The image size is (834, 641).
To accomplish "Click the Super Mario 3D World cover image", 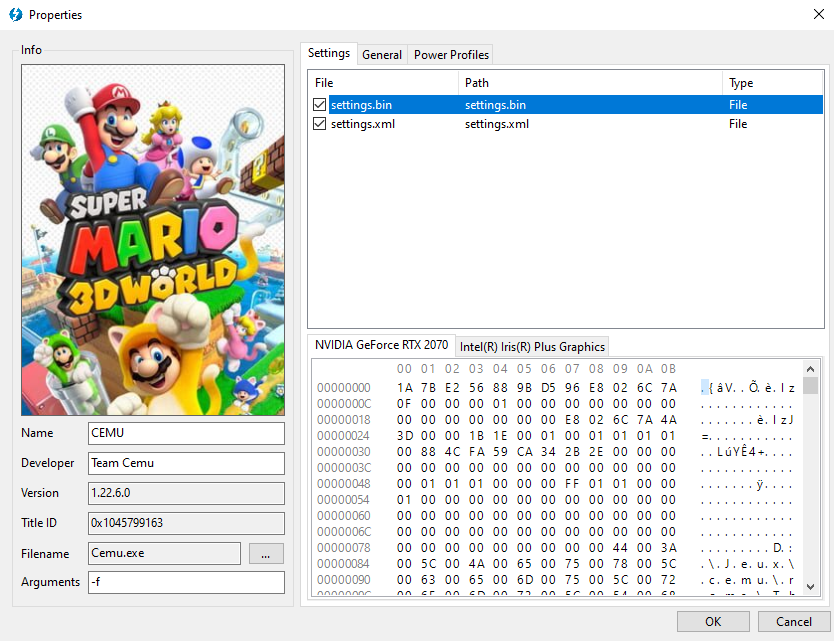I will pos(153,240).
